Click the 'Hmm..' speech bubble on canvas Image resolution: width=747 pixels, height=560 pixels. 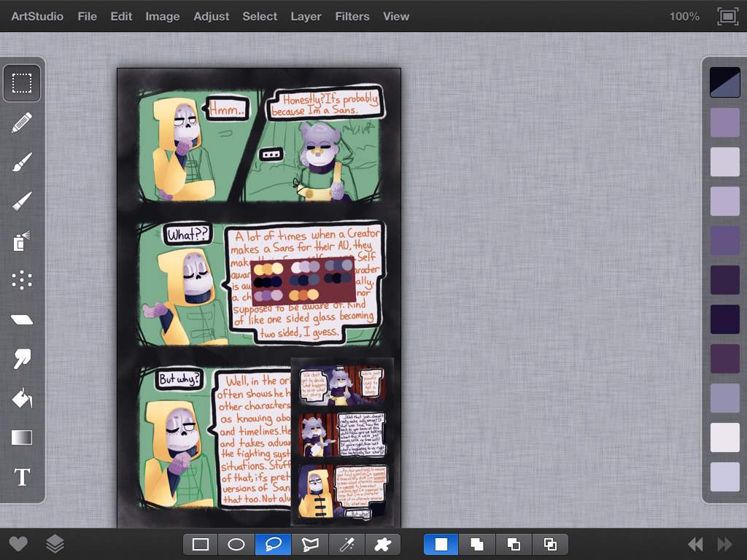(227, 109)
